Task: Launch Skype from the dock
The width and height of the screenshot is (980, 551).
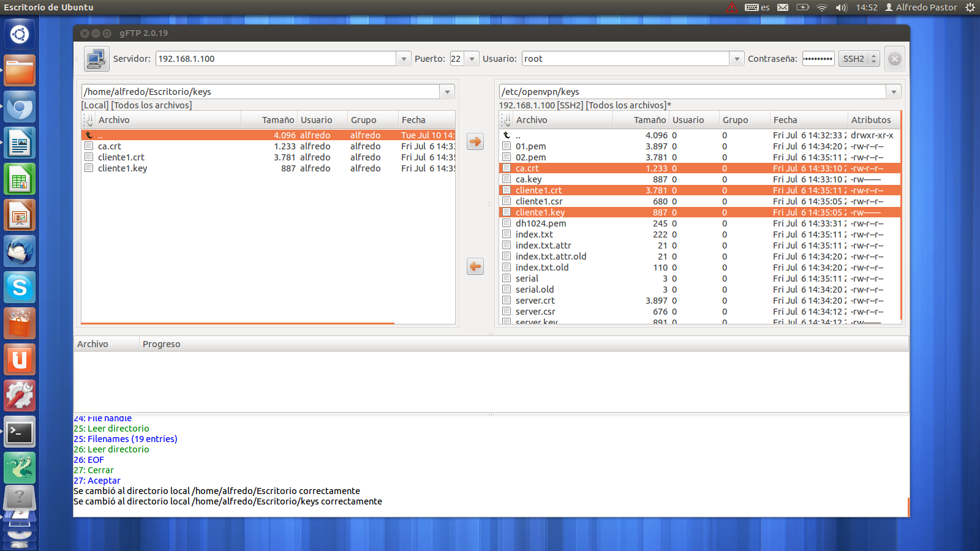Action: click(x=20, y=288)
